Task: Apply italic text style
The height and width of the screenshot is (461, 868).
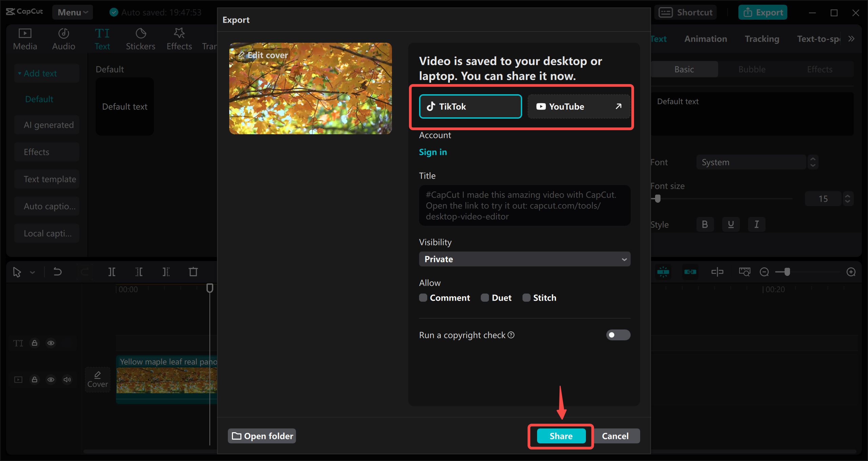Action: [x=756, y=224]
